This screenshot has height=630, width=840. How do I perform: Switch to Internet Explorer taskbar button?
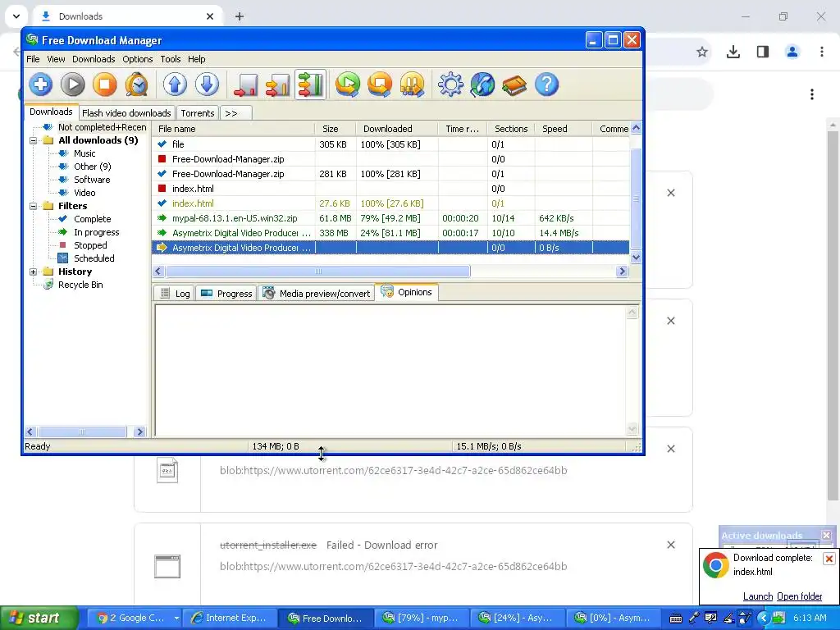231,619
